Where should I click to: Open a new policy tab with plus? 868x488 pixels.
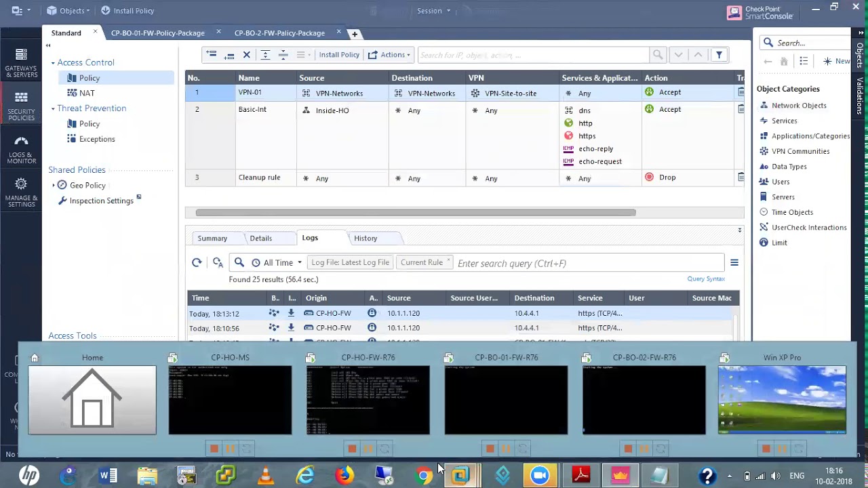pos(354,34)
